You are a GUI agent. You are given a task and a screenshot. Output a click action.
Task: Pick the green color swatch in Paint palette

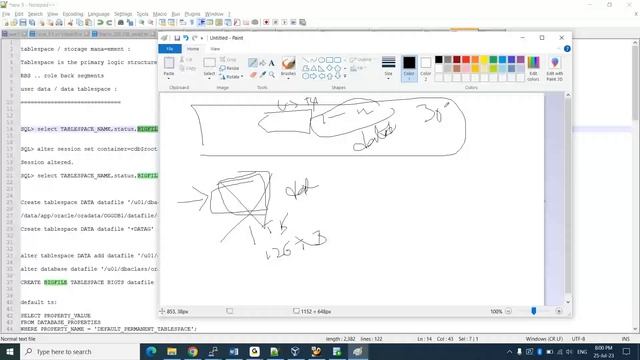click(x=493, y=60)
